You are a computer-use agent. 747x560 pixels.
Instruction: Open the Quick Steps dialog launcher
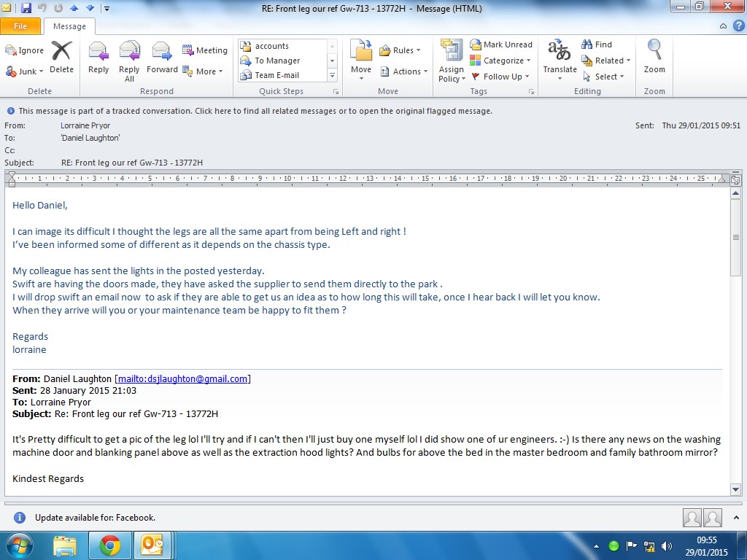tap(336, 91)
